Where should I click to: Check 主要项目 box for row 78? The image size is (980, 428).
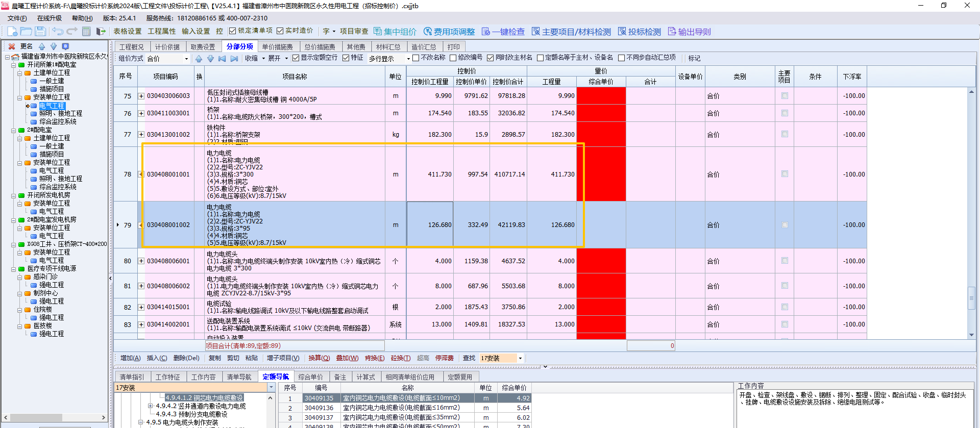click(785, 174)
